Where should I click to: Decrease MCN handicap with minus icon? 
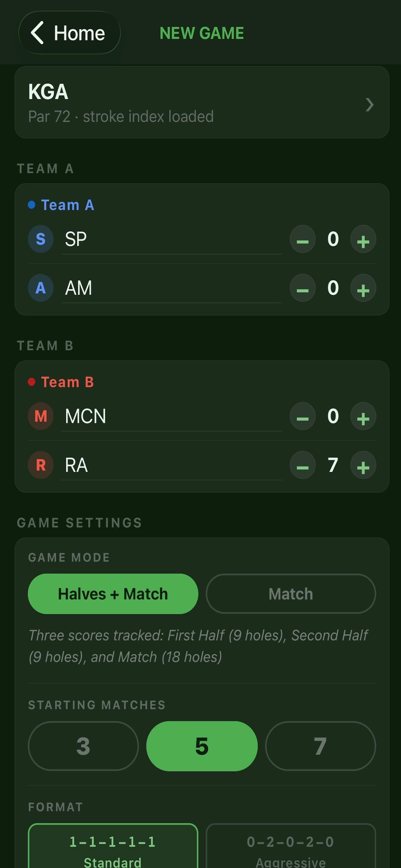[303, 416]
